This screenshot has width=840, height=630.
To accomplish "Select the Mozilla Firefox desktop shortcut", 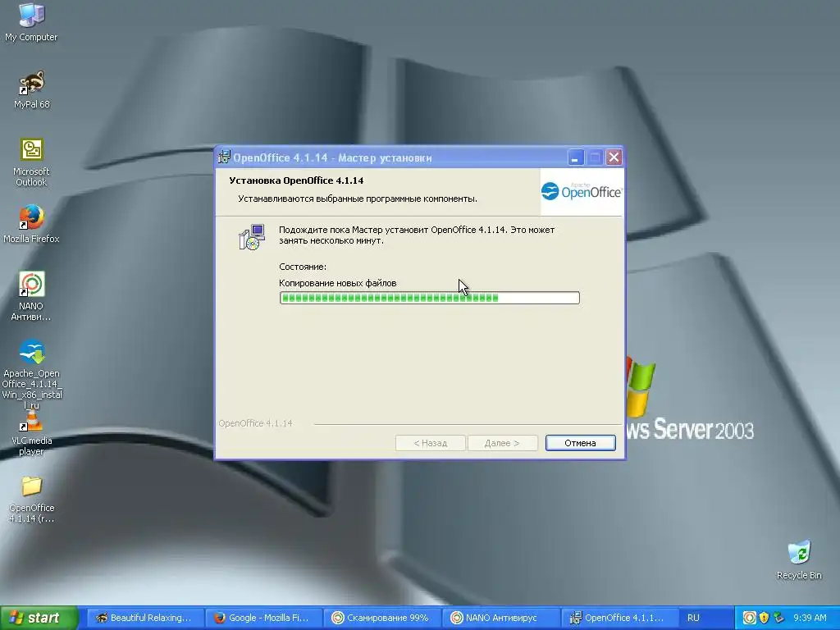I will [x=31, y=224].
